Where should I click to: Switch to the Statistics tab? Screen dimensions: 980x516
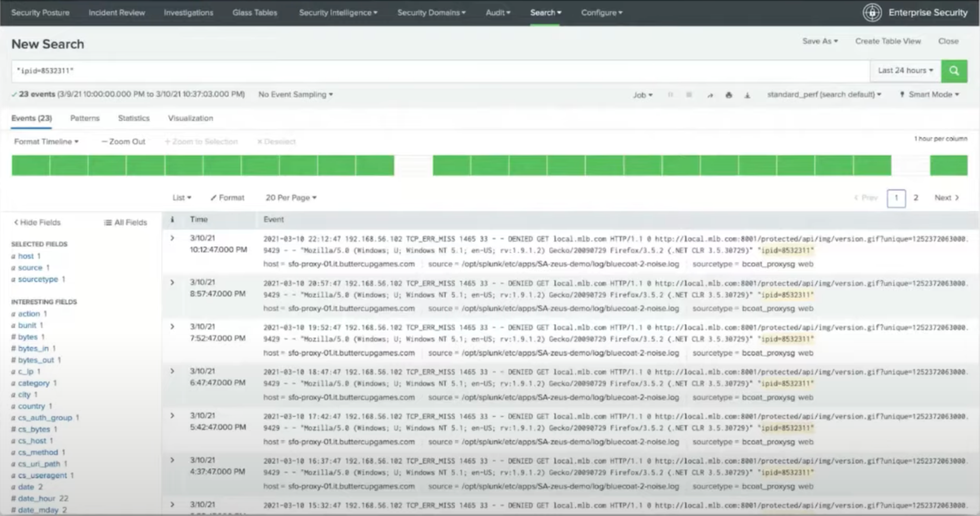(x=134, y=118)
